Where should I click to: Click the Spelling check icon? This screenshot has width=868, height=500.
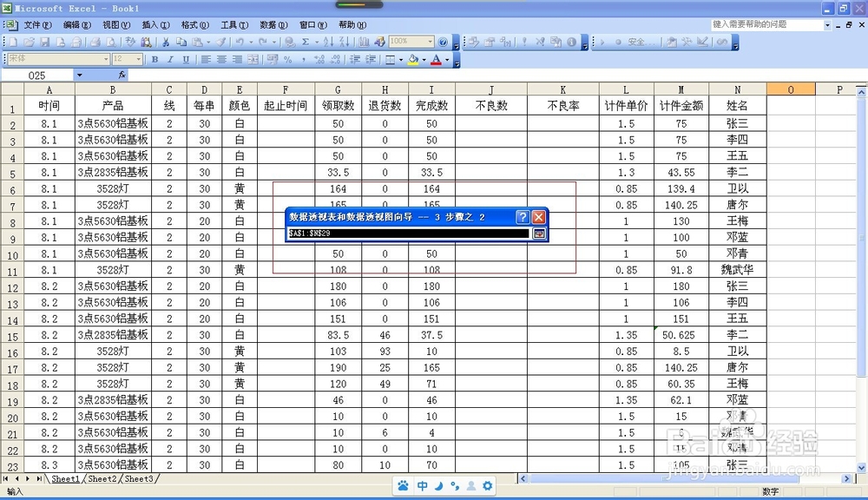click(130, 40)
